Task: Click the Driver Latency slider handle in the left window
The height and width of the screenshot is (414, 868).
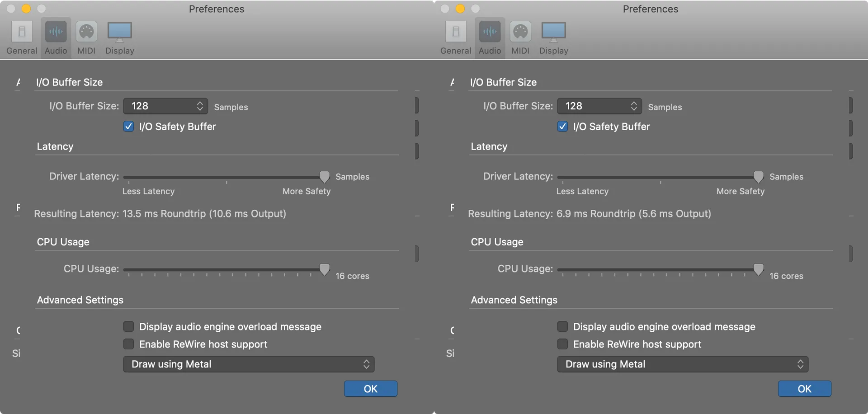Action: [x=324, y=177]
